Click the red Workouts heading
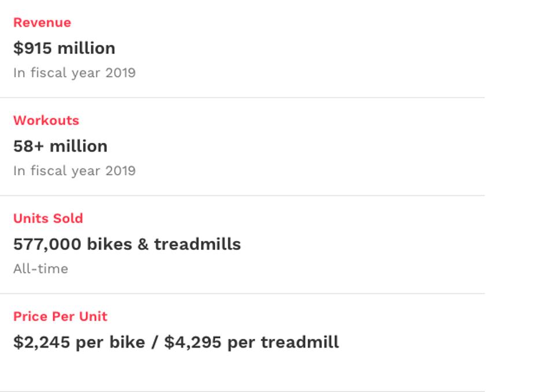Viewport: 555px width, 392px height. point(46,120)
